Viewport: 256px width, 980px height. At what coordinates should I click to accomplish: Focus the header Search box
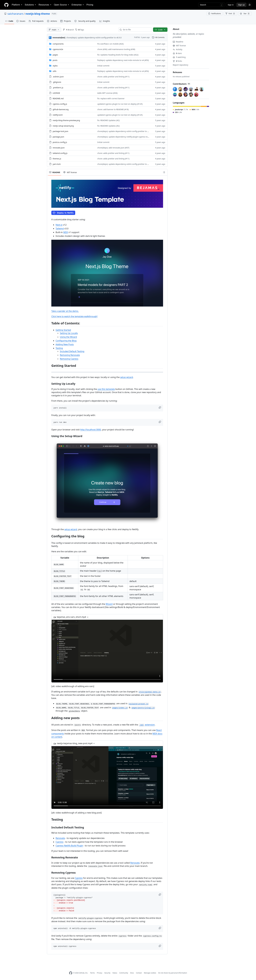[x=211, y=5]
